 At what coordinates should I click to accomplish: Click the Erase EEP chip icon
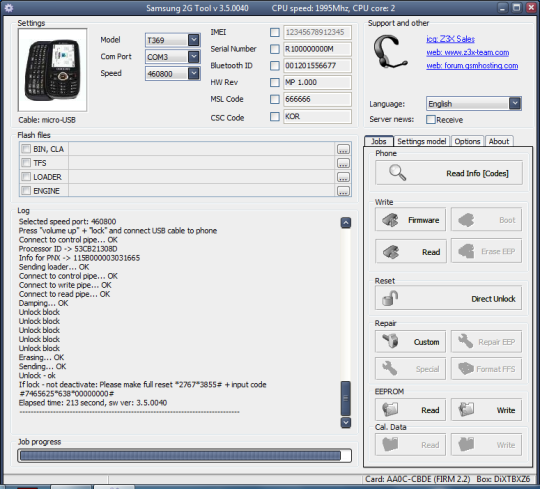(466, 251)
